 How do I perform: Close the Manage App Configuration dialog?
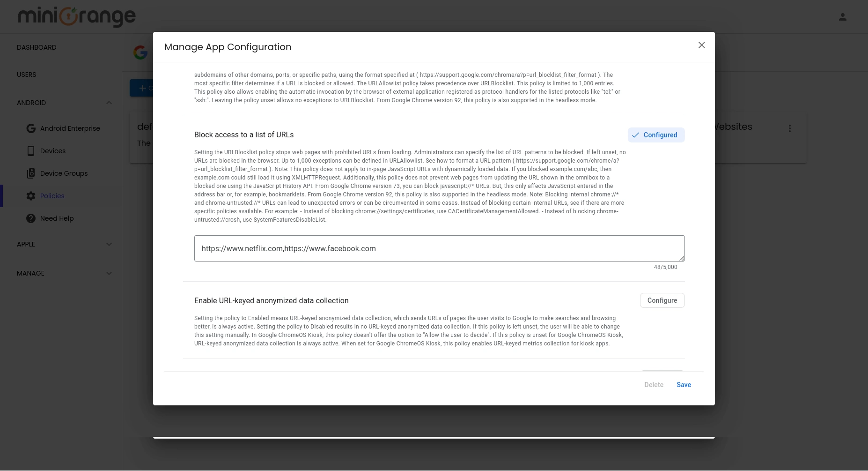[701, 45]
